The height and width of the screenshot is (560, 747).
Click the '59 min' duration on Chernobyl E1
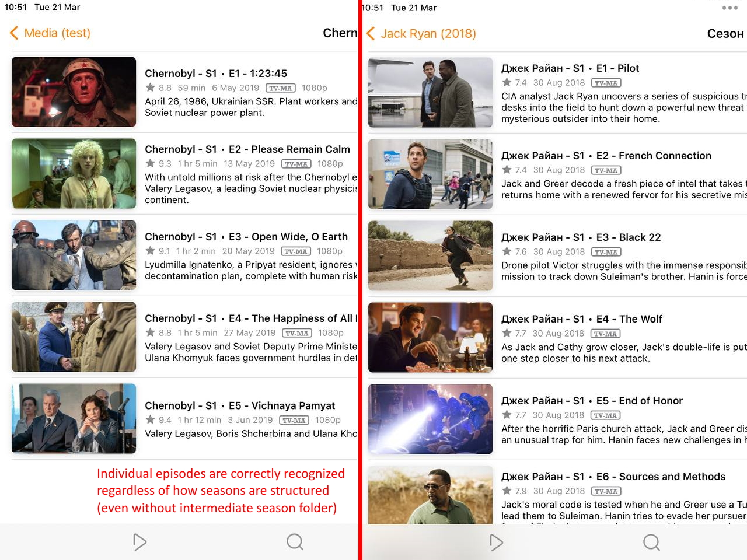click(x=191, y=87)
